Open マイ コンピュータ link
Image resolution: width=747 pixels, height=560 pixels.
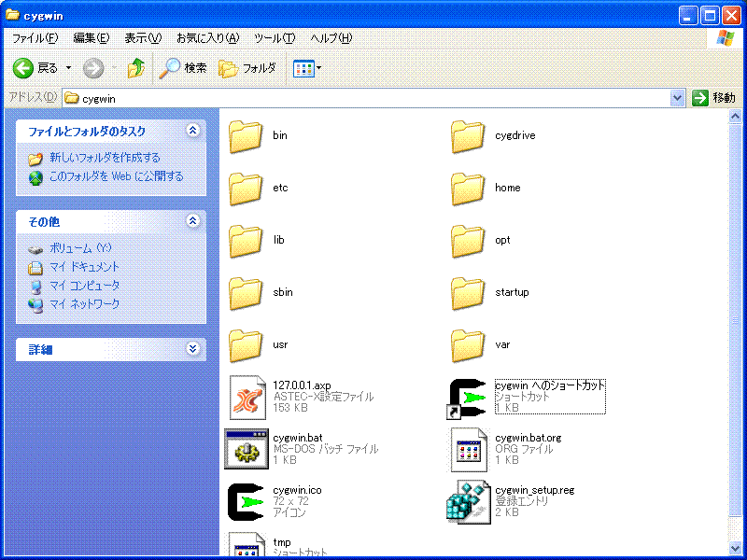pyautogui.click(x=85, y=286)
